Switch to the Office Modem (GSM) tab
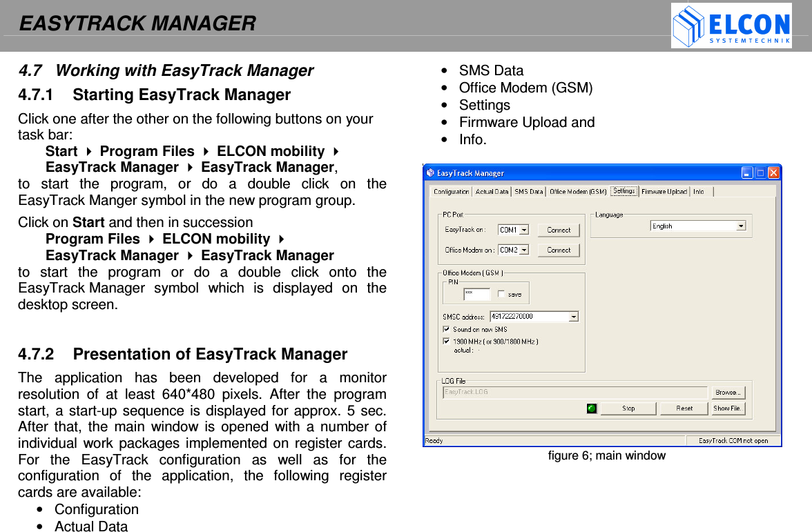 (x=578, y=191)
